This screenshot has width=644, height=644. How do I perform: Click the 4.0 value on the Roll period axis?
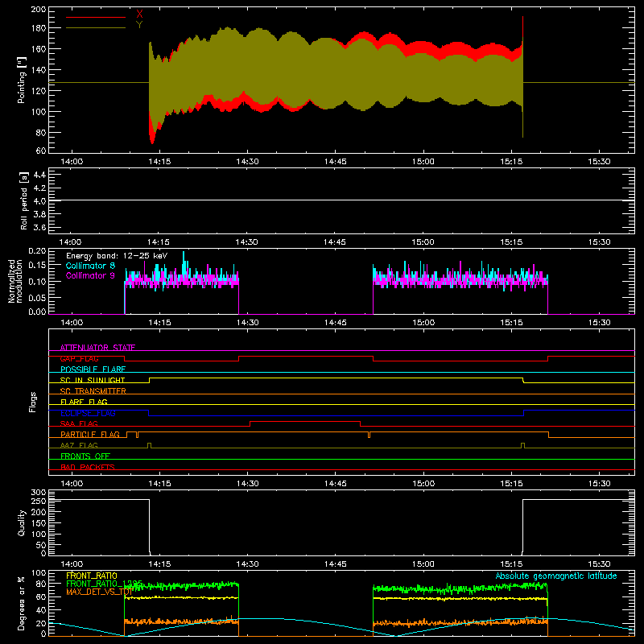(39, 201)
